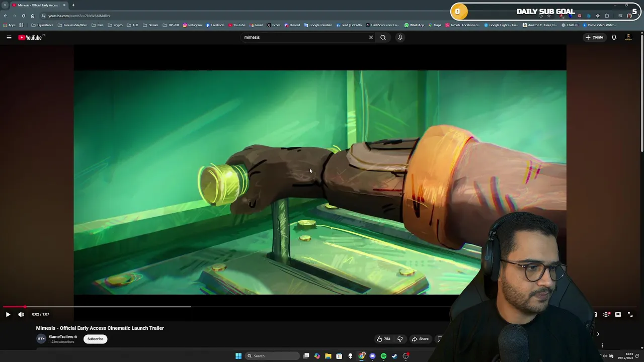644x362 pixels.
Task: View site information in the address bar
Action: point(43,16)
